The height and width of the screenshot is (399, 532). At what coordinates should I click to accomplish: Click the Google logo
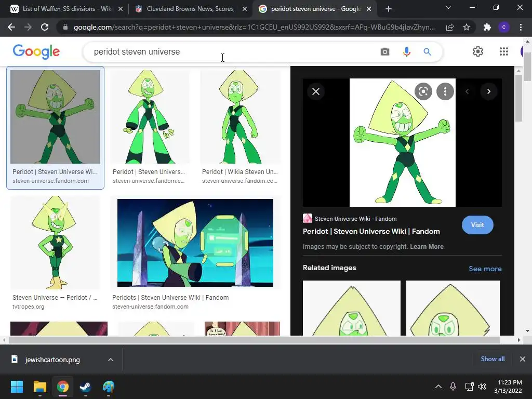(36, 51)
